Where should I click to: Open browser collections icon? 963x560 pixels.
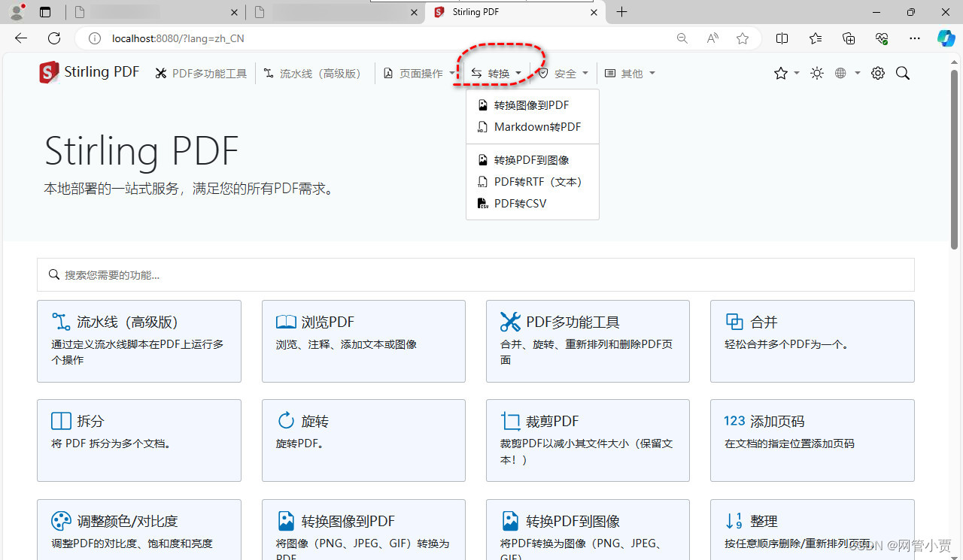pyautogui.click(x=849, y=38)
